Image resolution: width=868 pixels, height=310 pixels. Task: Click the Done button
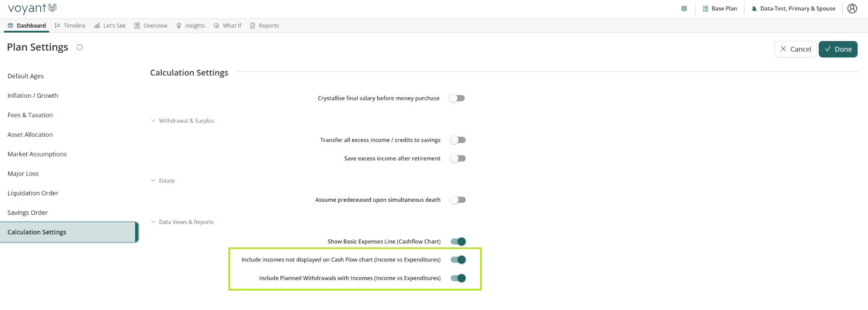838,49
